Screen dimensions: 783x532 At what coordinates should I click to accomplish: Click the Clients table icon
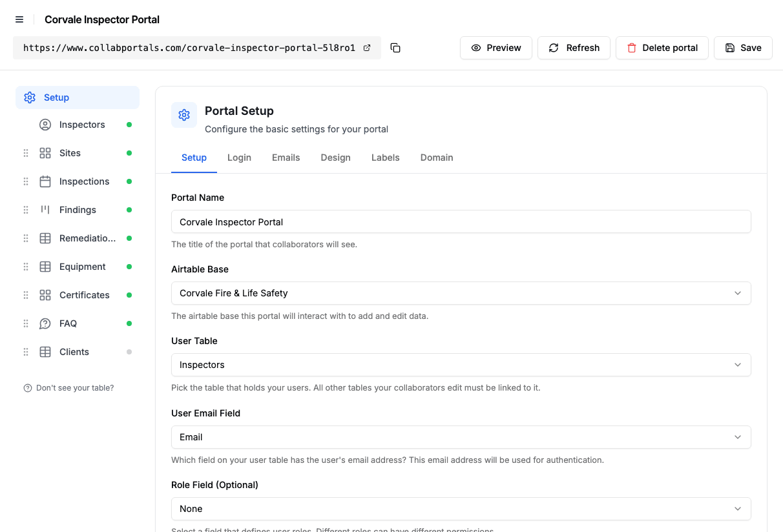click(x=45, y=352)
